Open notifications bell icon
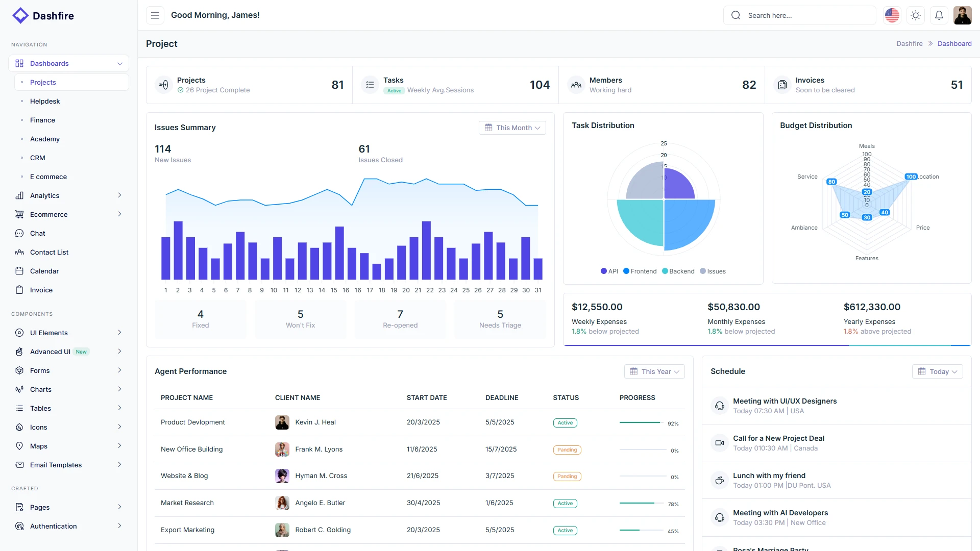This screenshot has height=551, width=980. [x=939, y=15]
